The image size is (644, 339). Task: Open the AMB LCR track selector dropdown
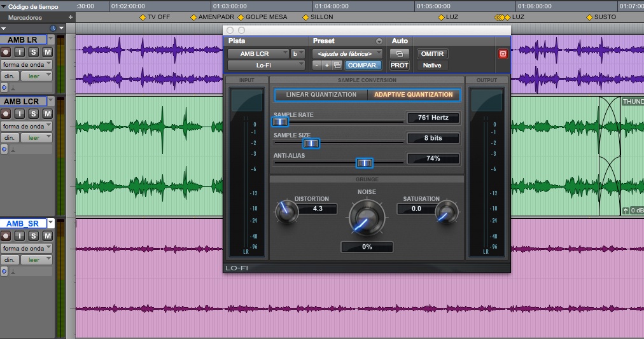[x=258, y=54]
